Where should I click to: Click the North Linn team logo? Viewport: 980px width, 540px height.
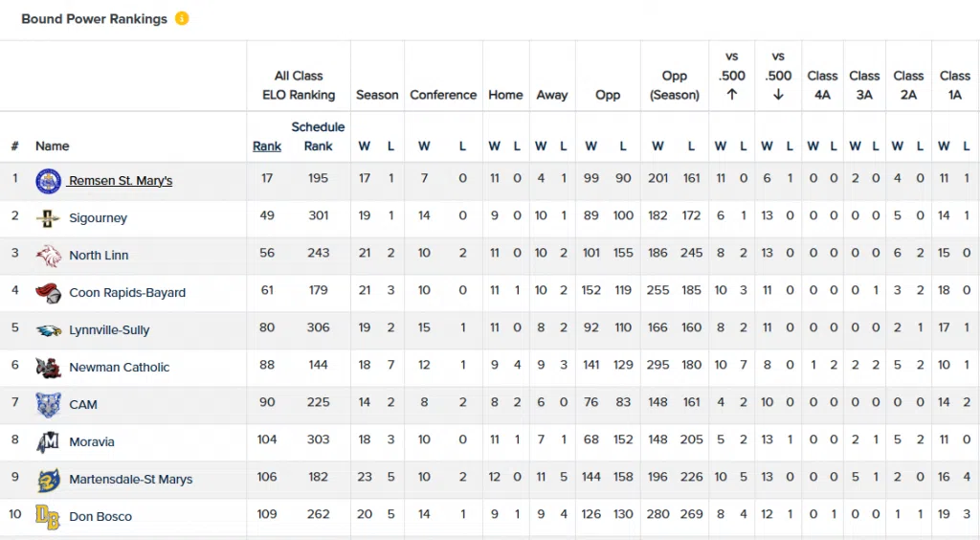coord(48,255)
